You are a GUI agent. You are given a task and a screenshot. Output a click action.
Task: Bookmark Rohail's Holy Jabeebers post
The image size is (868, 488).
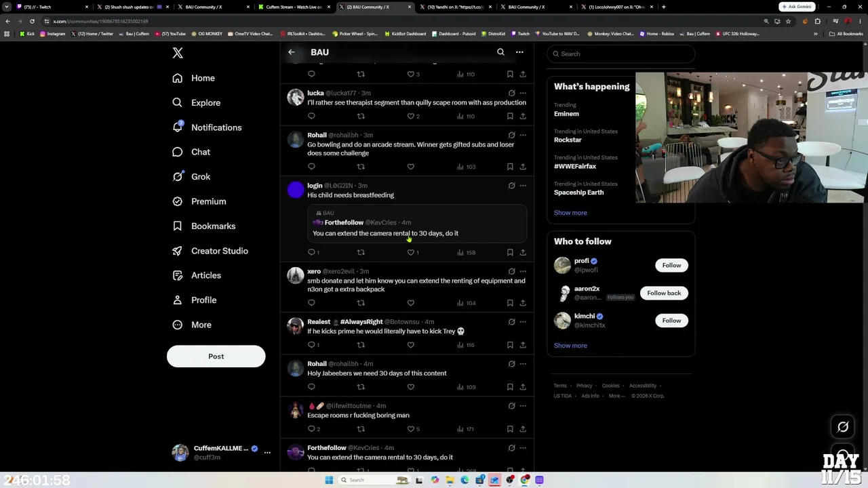(510, 387)
